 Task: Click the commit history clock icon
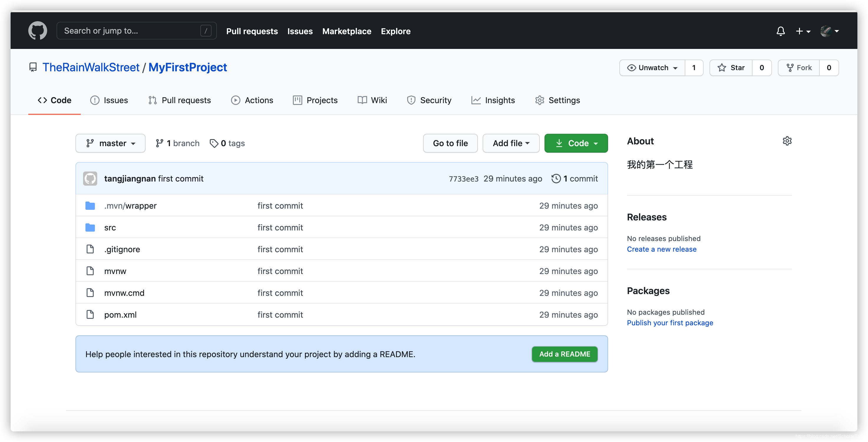tap(556, 179)
